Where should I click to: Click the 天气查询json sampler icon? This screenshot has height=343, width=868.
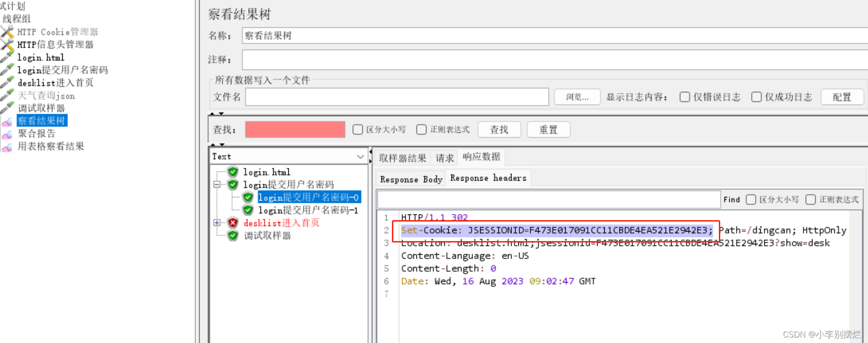(7, 95)
